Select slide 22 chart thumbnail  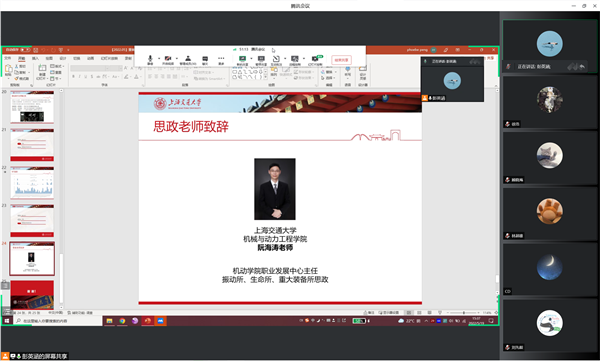32,183
